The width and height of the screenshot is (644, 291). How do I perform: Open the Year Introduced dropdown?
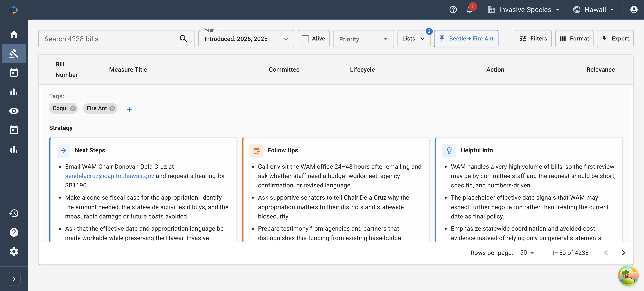point(246,39)
